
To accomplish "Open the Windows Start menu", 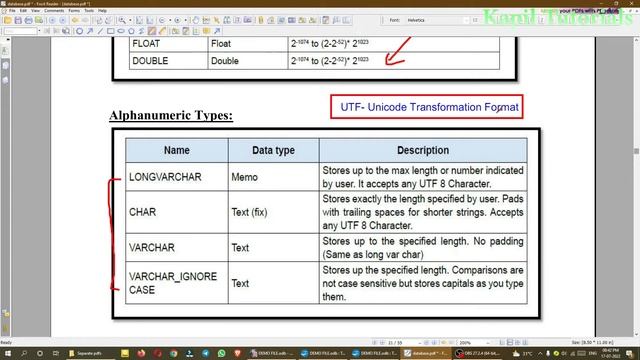I will (8, 353).
